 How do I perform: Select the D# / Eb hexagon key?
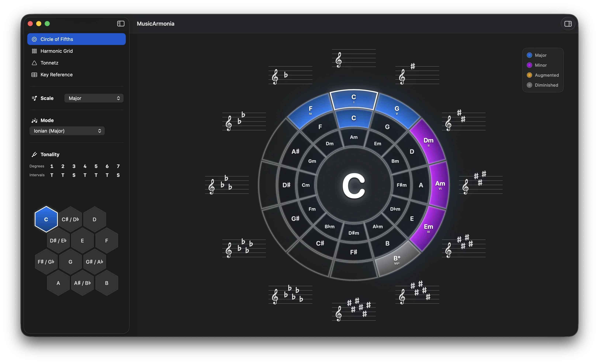click(x=58, y=241)
